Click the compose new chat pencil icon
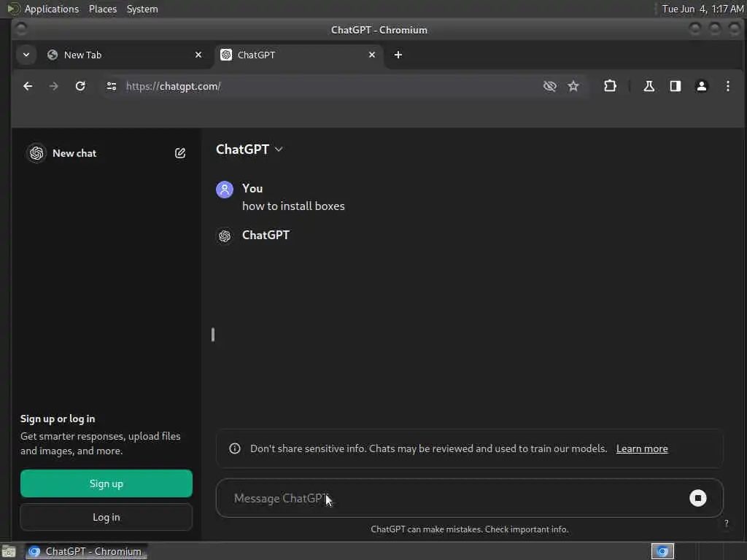747x560 pixels. pos(180,153)
